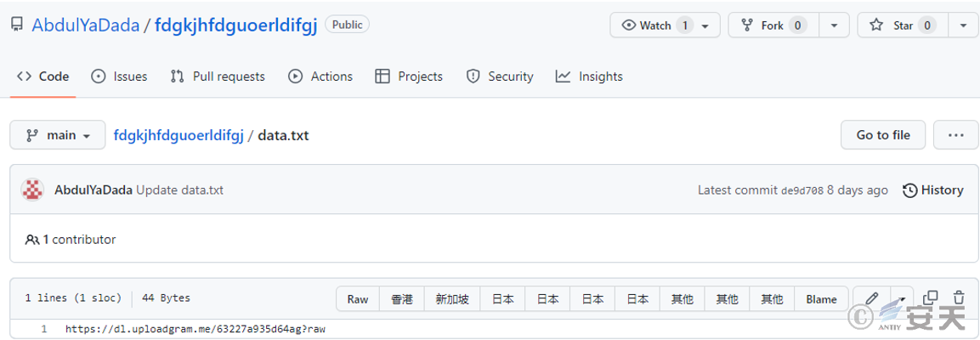
Task: Star the repository
Action: (904, 25)
